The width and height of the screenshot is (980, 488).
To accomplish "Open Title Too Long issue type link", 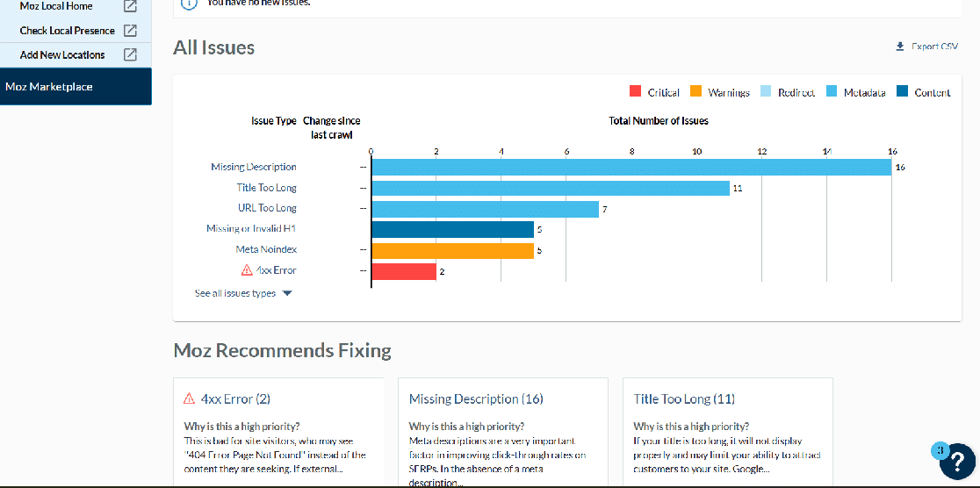I will click(267, 188).
